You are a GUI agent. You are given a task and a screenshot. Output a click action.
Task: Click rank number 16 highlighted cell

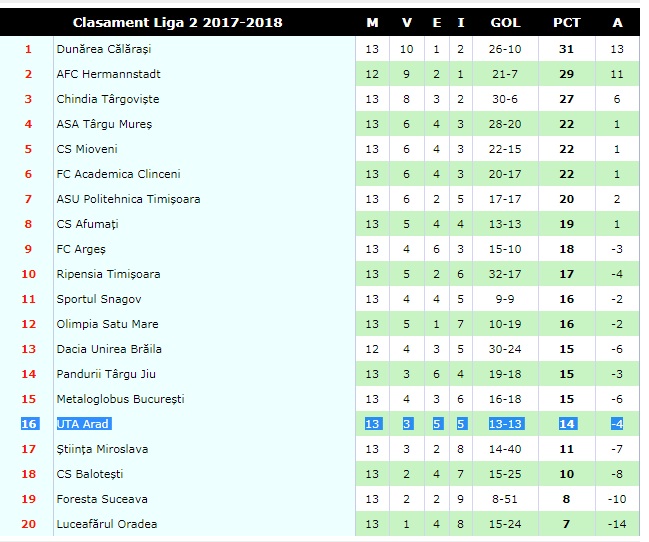point(30,424)
